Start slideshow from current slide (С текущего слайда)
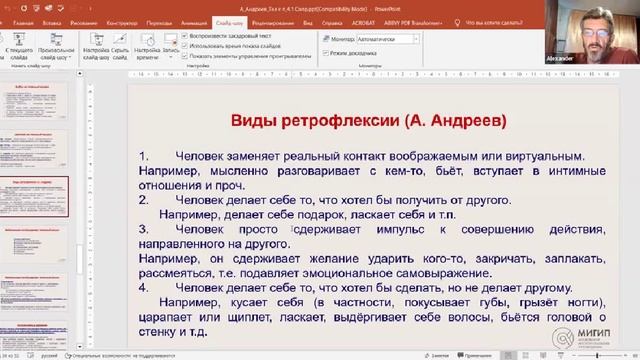640x360 pixels. point(19,47)
